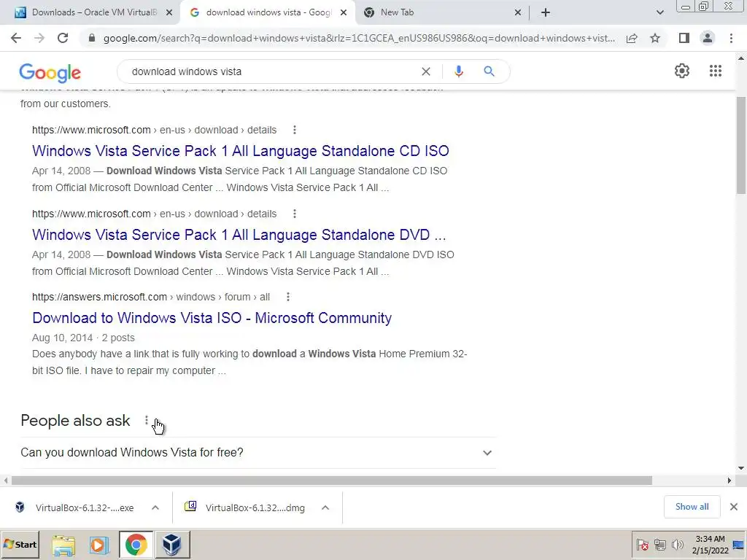Click the site security lock icon
The height and width of the screenshot is (560, 747).
(x=92, y=38)
